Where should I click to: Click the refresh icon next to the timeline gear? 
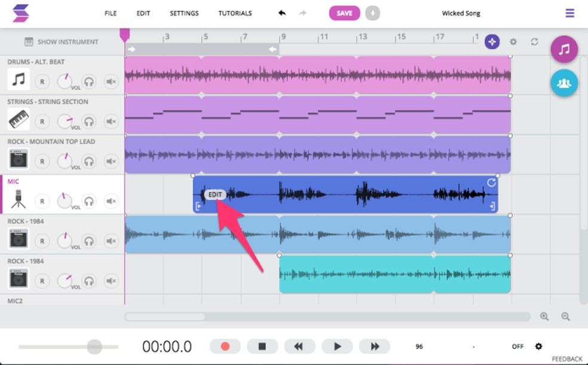pos(534,42)
